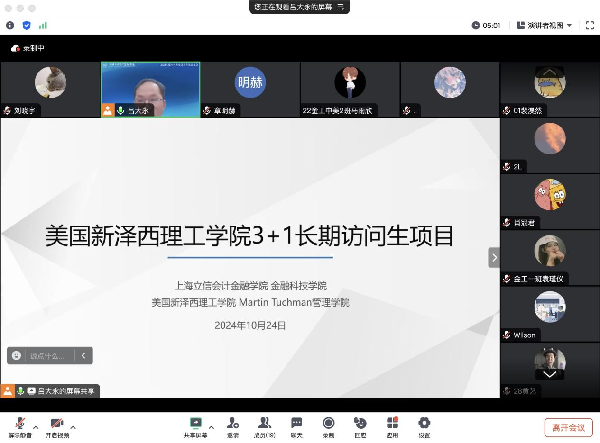600x443 pixels.
Task: Open the emoji picker in chat box
Action: point(16,355)
